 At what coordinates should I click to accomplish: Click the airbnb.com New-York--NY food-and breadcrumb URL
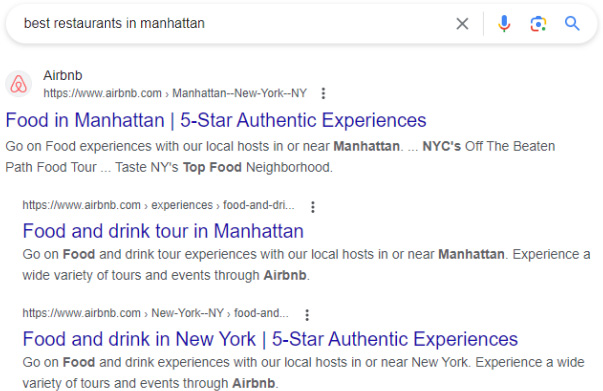[x=155, y=313]
